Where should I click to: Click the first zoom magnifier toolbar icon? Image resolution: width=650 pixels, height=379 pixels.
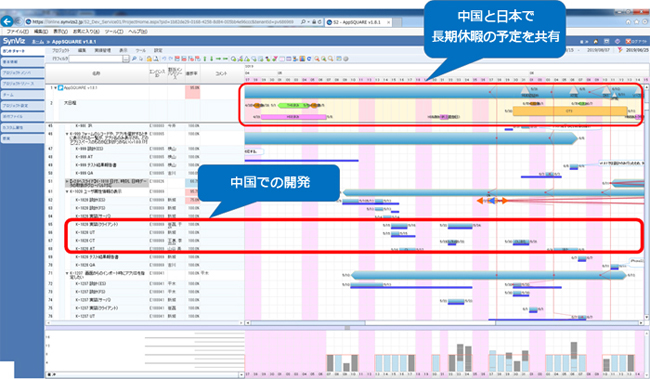tap(317, 59)
